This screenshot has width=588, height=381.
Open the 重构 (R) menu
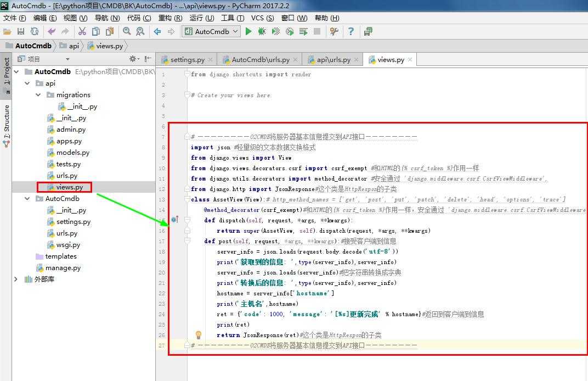170,18
